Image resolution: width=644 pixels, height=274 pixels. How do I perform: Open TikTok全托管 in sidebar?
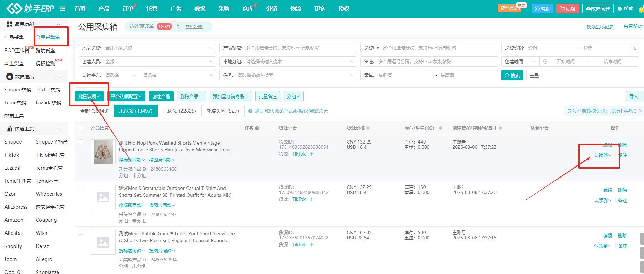(50, 155)
